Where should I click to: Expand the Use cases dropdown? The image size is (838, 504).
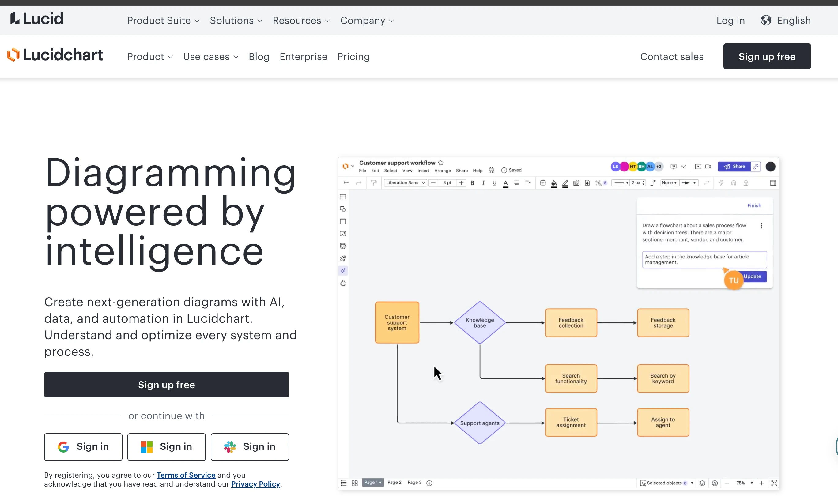211,57
